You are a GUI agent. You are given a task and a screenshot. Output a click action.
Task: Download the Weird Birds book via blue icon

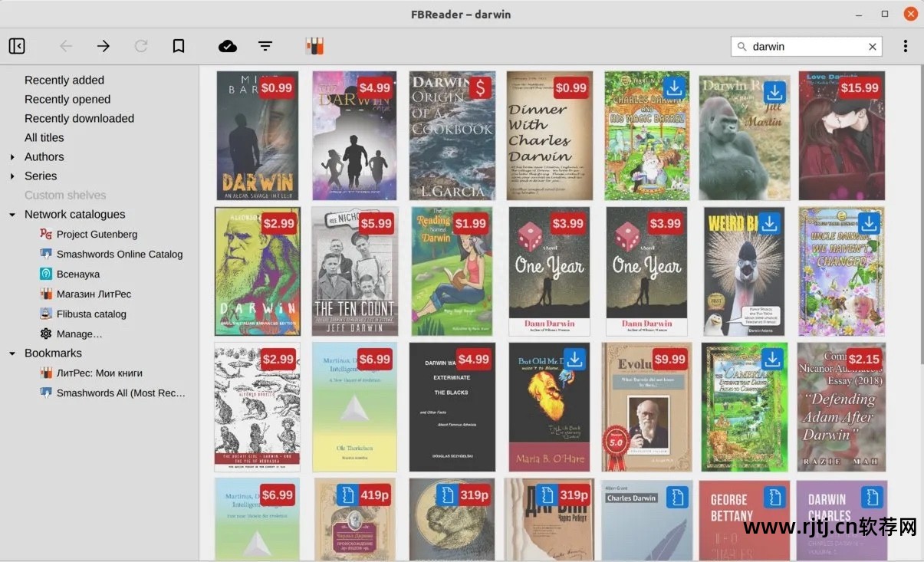769,223
